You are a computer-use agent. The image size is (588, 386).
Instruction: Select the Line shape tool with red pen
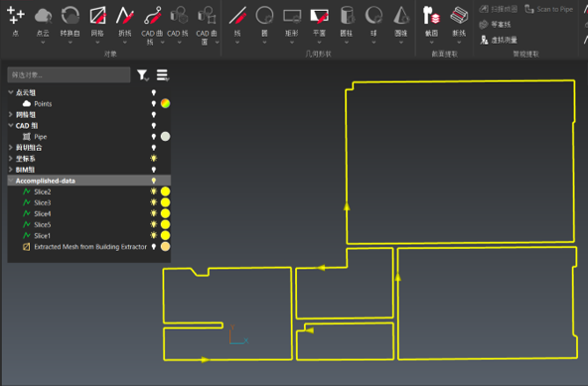coord(237,15)
